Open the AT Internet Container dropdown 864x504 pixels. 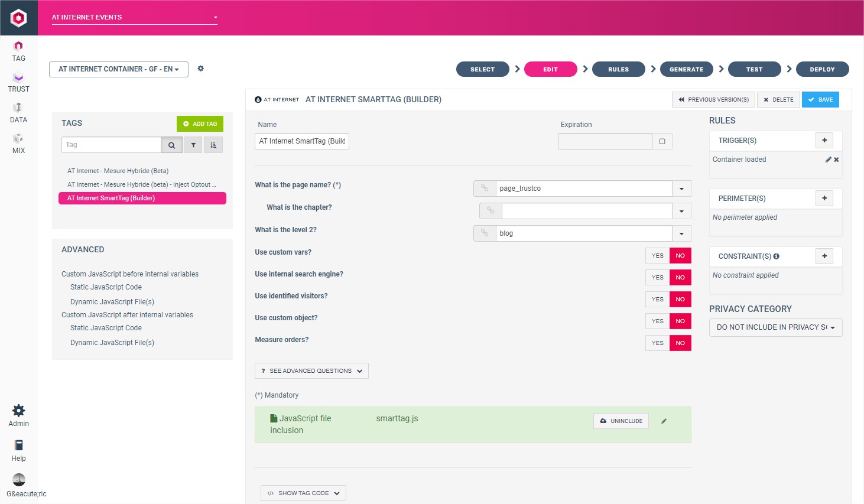tap(118, 69)
